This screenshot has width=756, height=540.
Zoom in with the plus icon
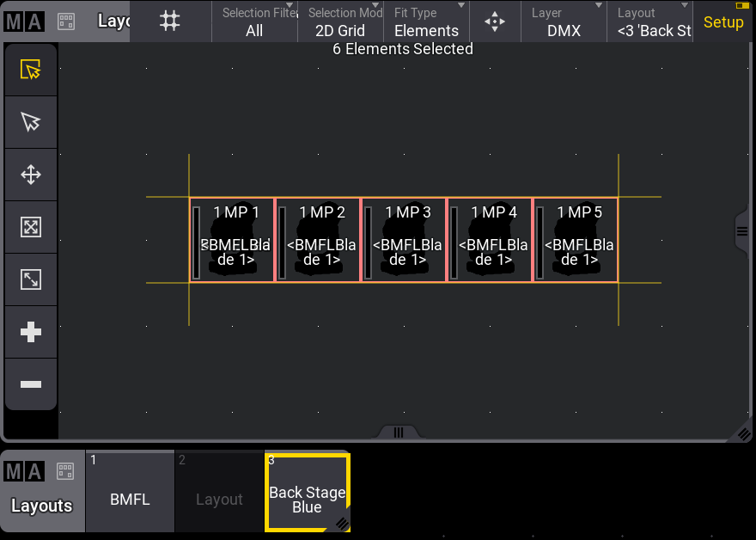tap(31, 332)
